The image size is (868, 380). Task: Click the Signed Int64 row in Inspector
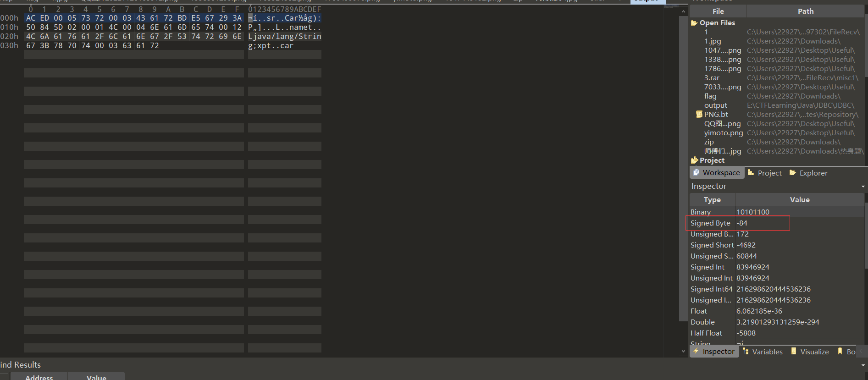coord(777,289)
